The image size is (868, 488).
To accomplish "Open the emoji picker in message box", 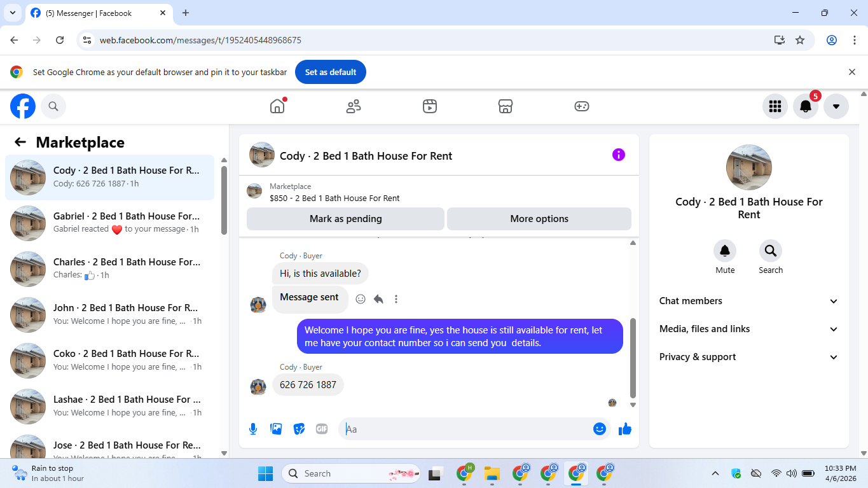I will [x=599, y=429].
